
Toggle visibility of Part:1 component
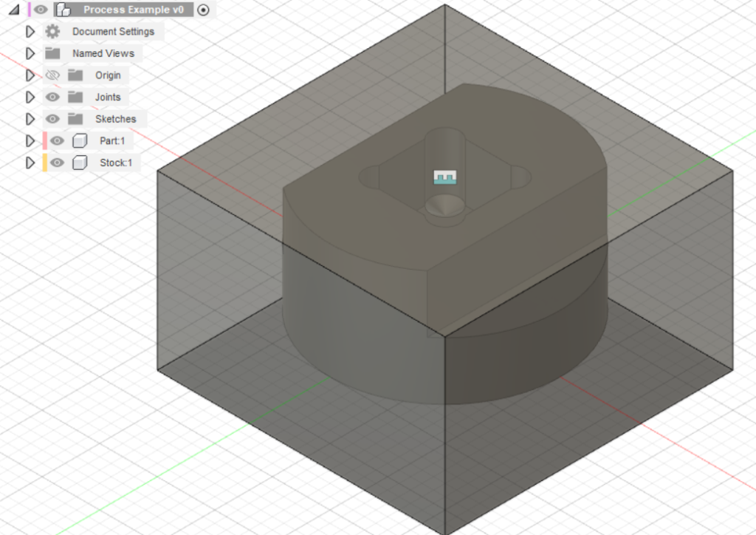pyautogui.click(x=57, y=141)
